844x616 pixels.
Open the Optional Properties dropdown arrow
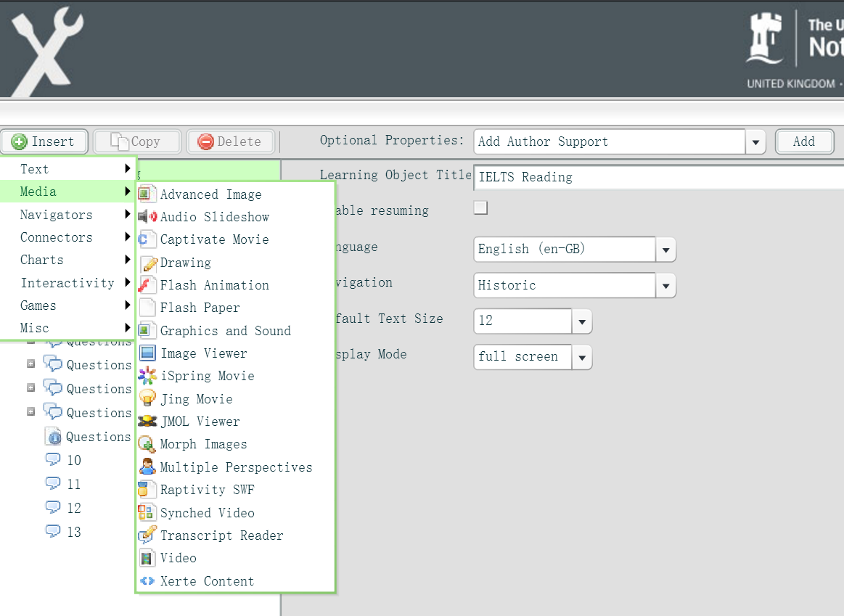pyautogui.click(x=755, y=142)
